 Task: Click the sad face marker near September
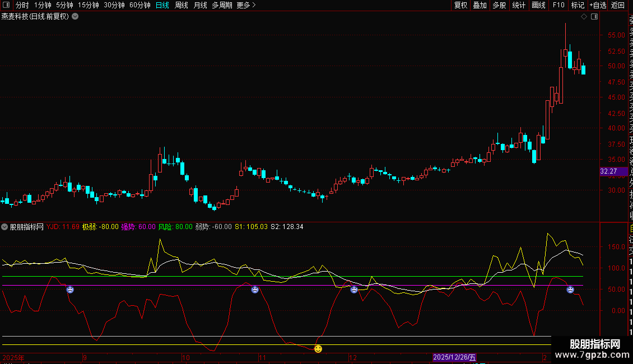tap(70, 290)
